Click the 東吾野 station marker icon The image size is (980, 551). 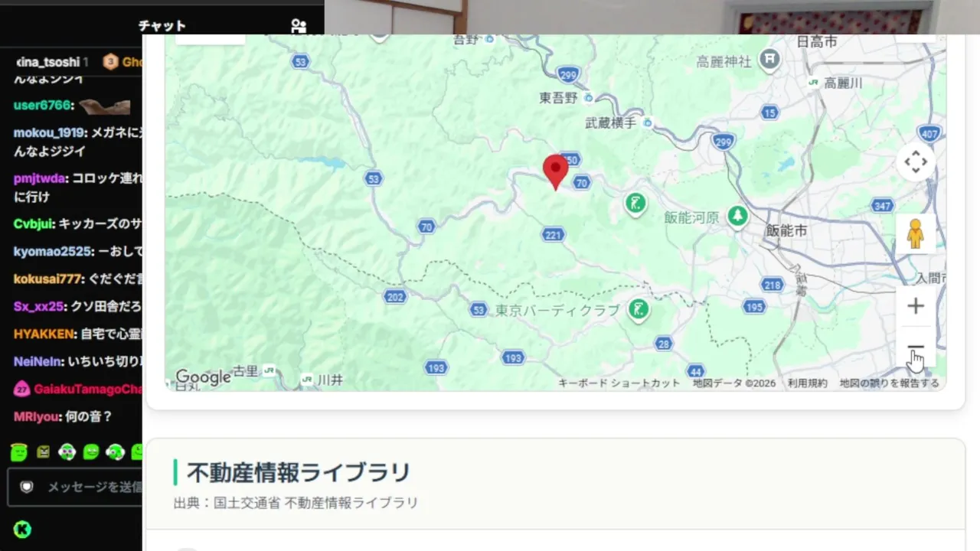pyautogui.click(x=588, y=97)
